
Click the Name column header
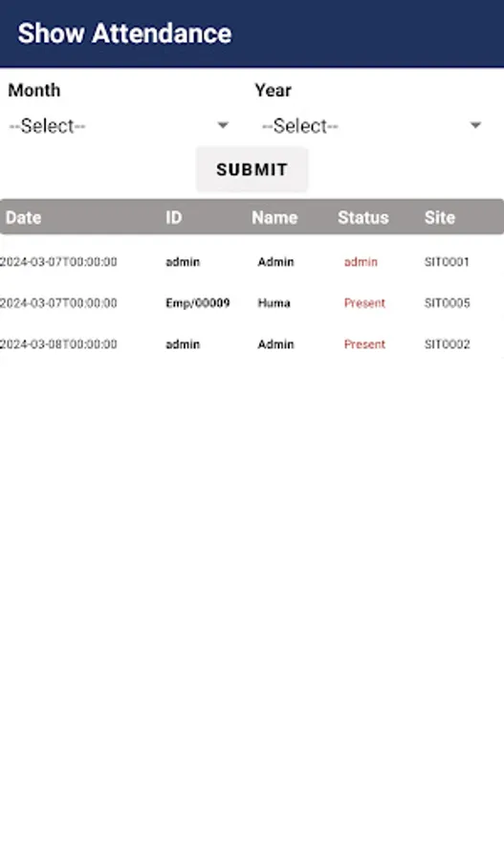click(274, 217)
